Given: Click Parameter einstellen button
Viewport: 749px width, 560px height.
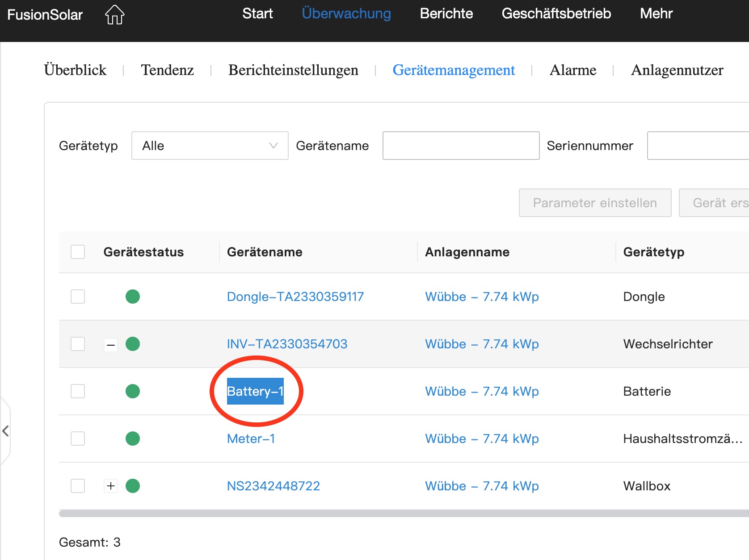Looking at the screenshot, I should 595,203.
